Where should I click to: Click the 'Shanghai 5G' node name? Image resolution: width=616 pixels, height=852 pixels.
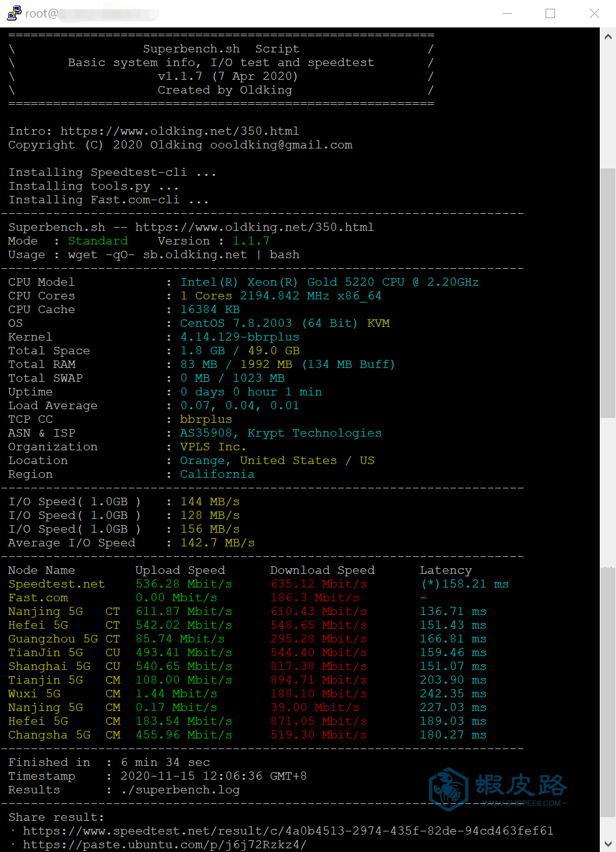click(49, 666)
